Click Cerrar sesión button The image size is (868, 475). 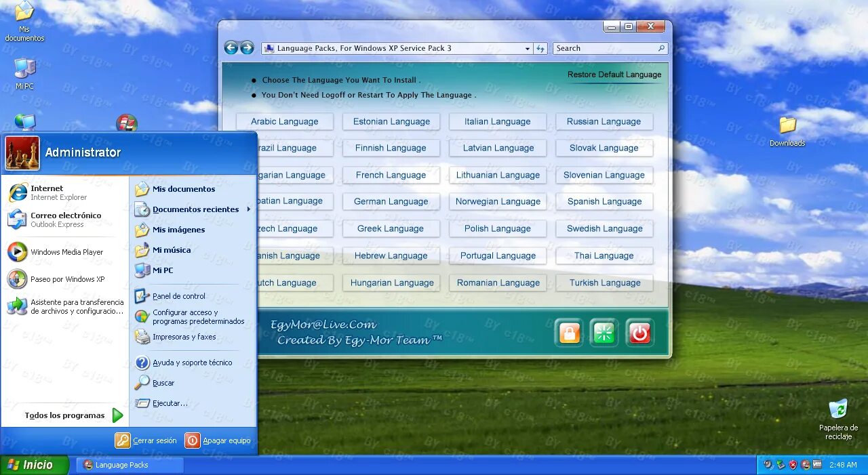click(x=146, y=440)
